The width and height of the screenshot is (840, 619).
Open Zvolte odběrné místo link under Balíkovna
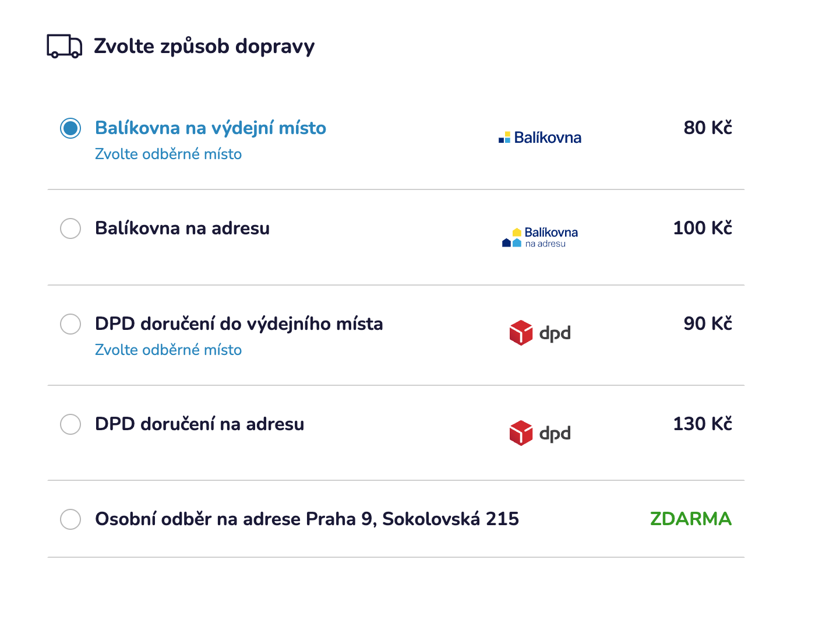coord(168,154)
